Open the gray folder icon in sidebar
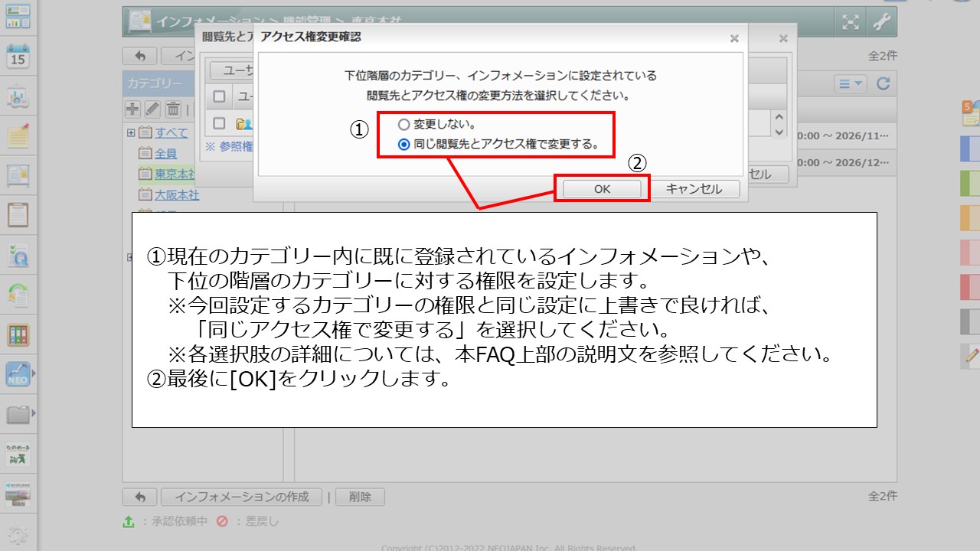The image size is (980, 551). pos(18,414)
